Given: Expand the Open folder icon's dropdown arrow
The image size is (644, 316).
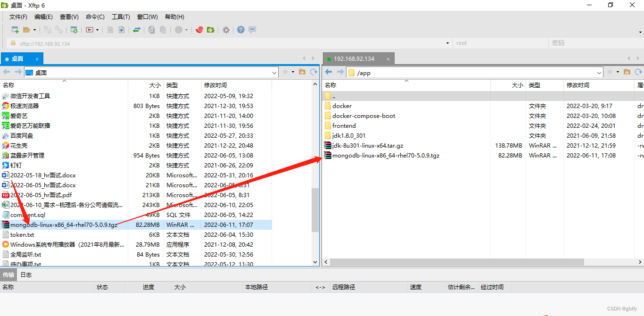Looking at the screenshot, I should click(x=34, y=30).
